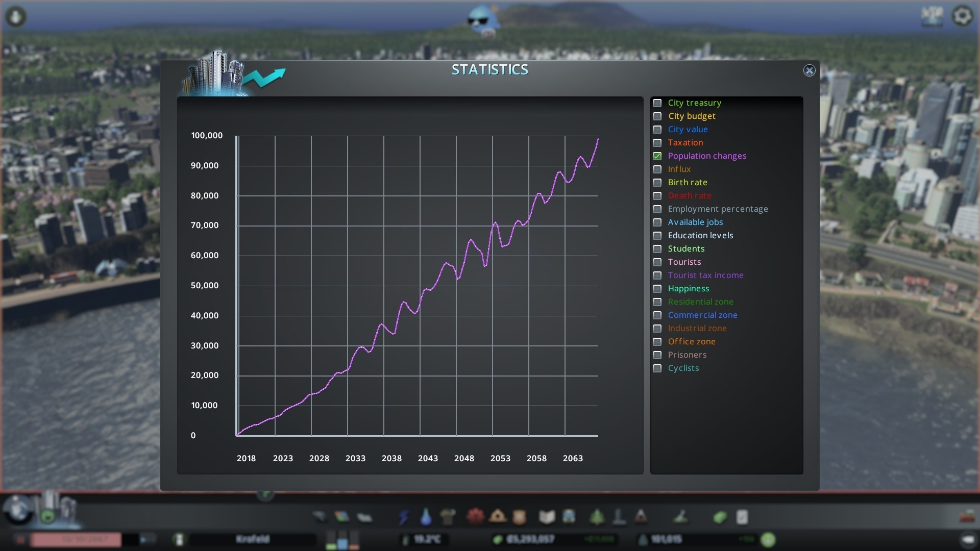Enable the Tourists checkbox
This screenshot has height=551, width=980.
657,262
